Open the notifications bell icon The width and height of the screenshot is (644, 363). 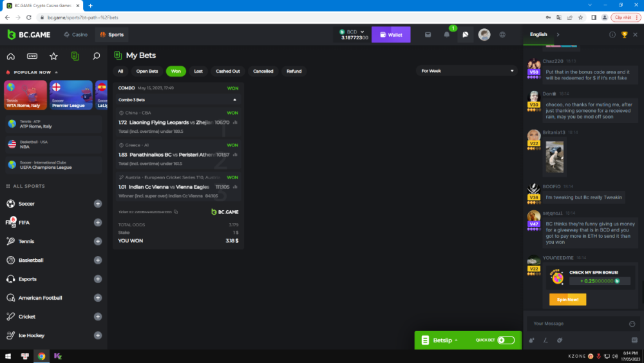pos(447,35)
